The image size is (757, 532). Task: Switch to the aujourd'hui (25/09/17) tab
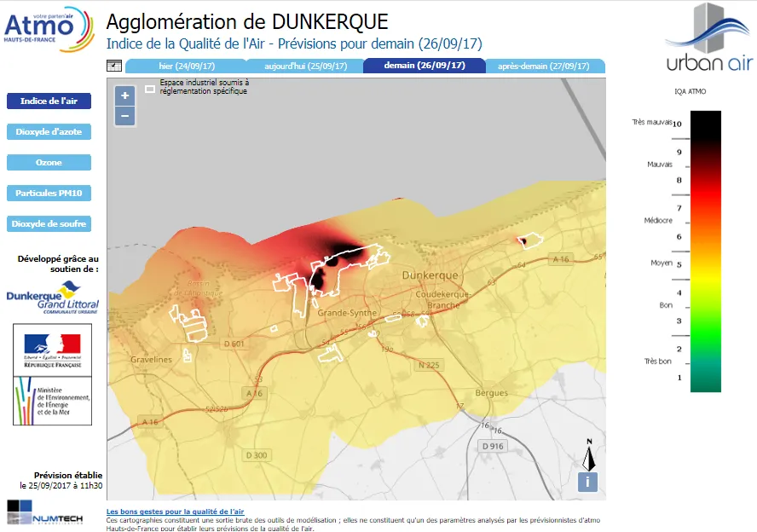(x=305, y=66)
